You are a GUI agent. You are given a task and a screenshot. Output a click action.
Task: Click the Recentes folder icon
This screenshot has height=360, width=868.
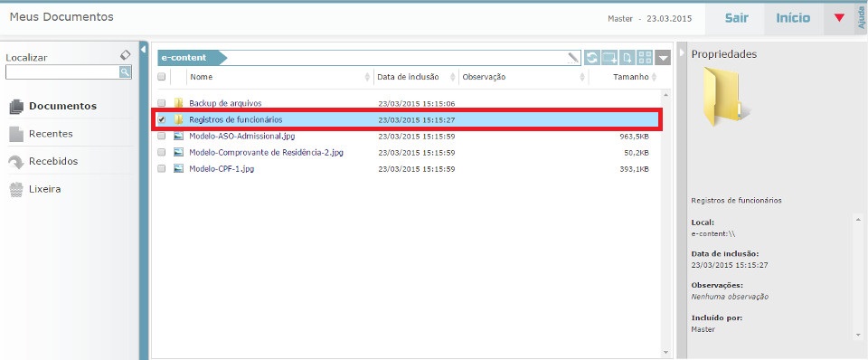click(x=16, y=134)
